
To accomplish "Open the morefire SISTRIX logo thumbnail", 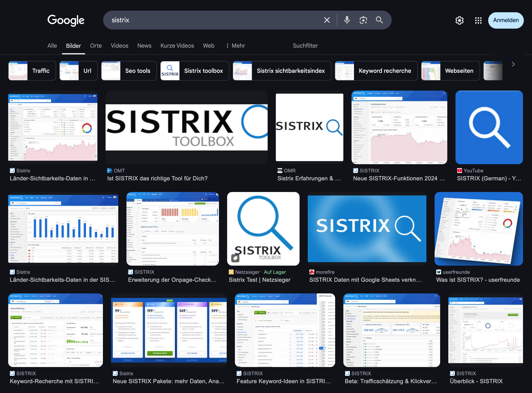I will tap(367, 229).
